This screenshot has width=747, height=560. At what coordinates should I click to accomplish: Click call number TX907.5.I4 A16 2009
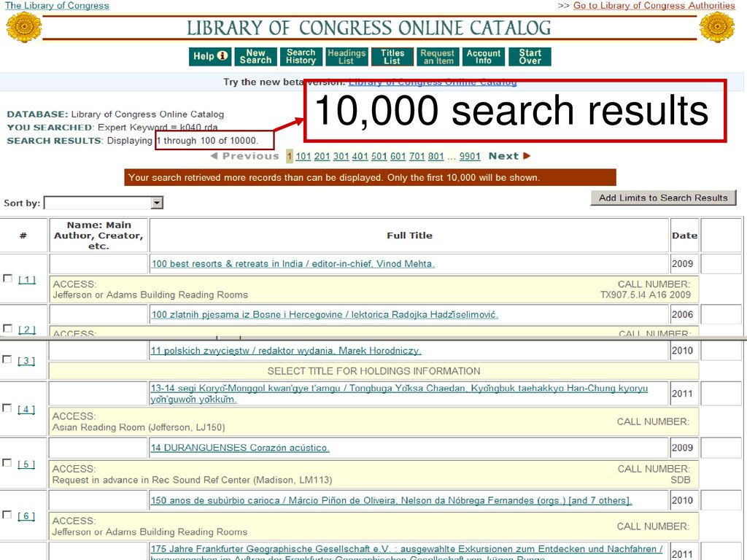pos(645,295)
